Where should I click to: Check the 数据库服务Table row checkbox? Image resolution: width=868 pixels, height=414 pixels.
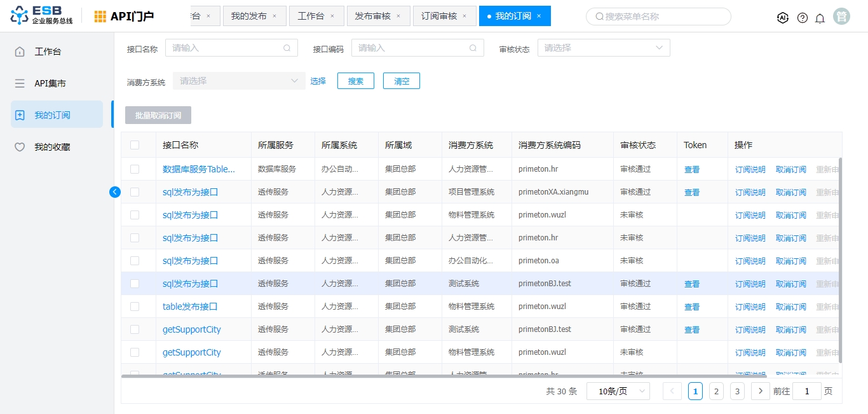(135, 169)
